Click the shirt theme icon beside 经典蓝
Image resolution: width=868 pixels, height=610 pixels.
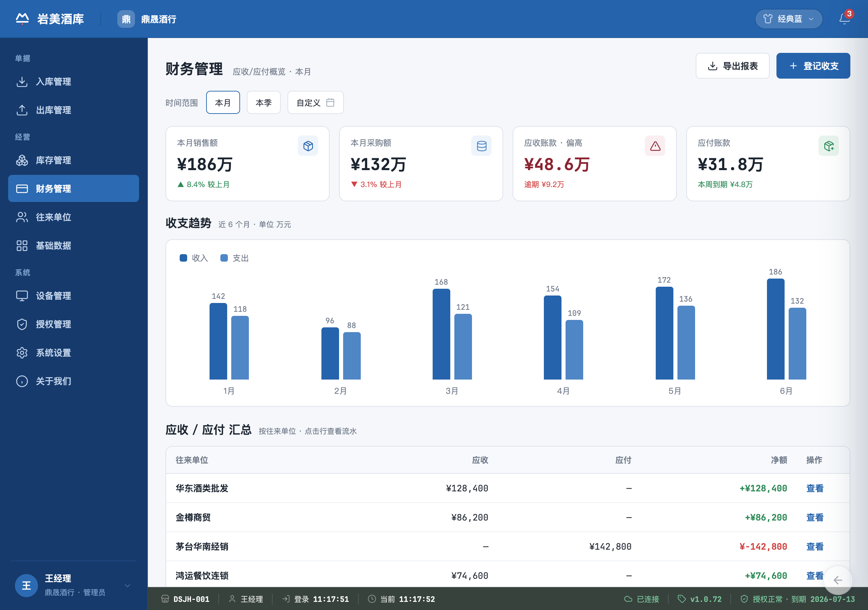(768, 19)
